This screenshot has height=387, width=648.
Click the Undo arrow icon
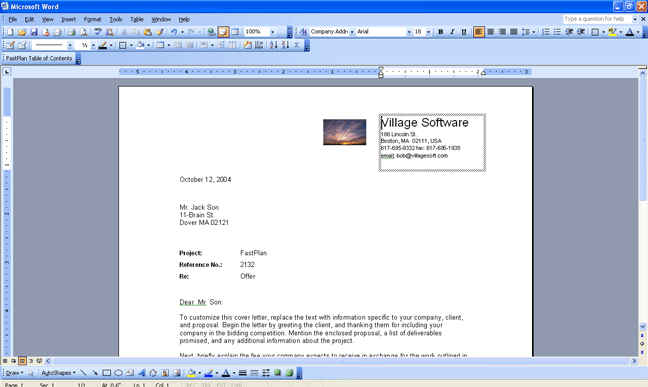[174, 32]
